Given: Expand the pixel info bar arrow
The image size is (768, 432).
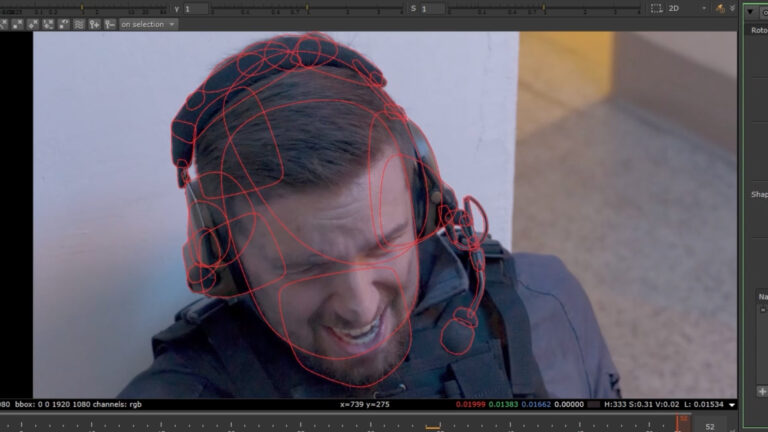Looking at the screenshot, I should coord(732,405).
